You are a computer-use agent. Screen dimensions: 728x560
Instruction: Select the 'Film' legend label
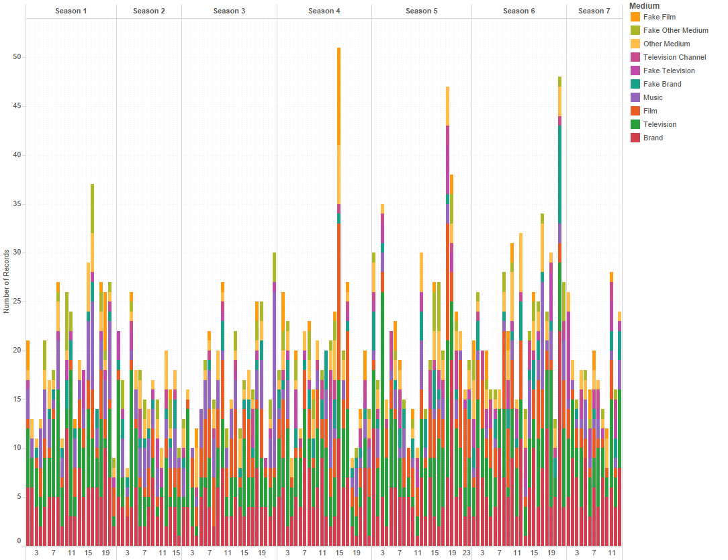coord(650,111)
